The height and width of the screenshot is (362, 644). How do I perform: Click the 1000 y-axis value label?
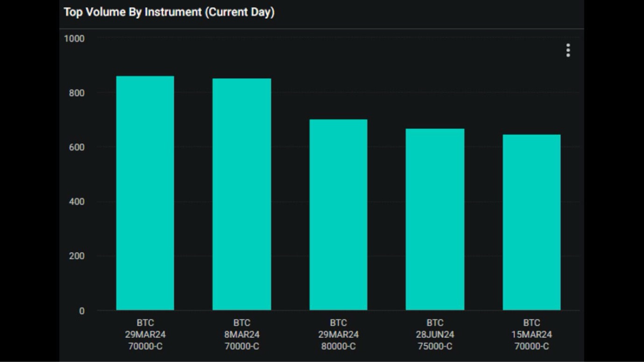74,39
